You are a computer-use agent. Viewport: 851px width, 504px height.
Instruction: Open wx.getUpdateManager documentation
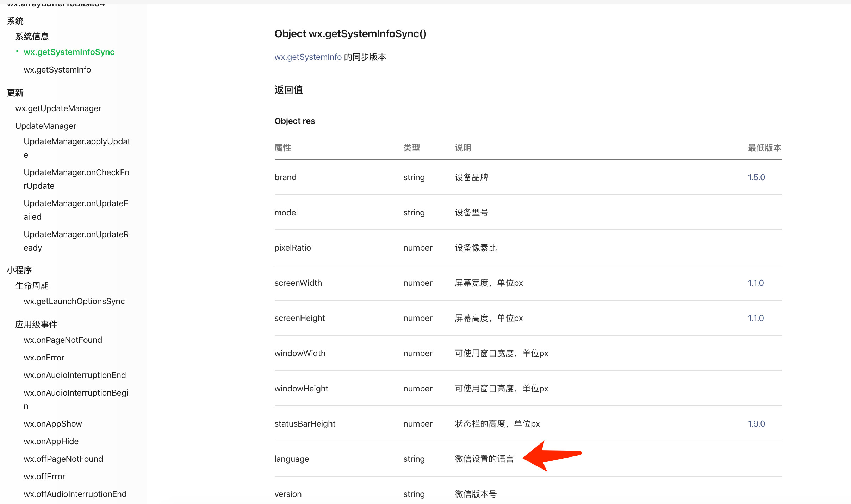point(58,108)
